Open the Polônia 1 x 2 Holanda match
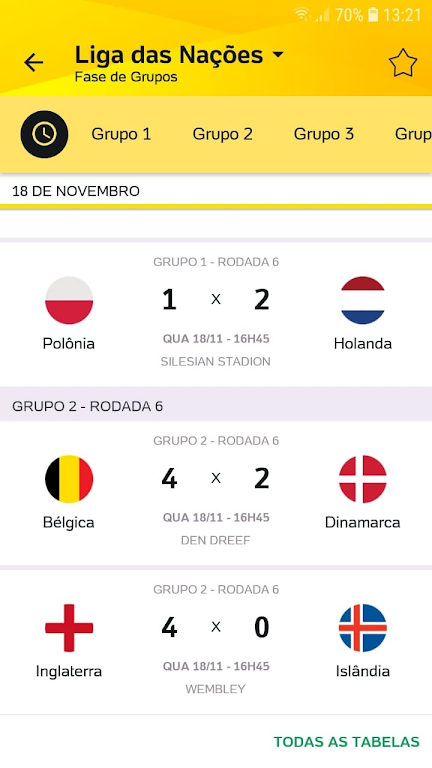Image resolution: width=432 pixels, height=768 pixels. pos(216,313)
